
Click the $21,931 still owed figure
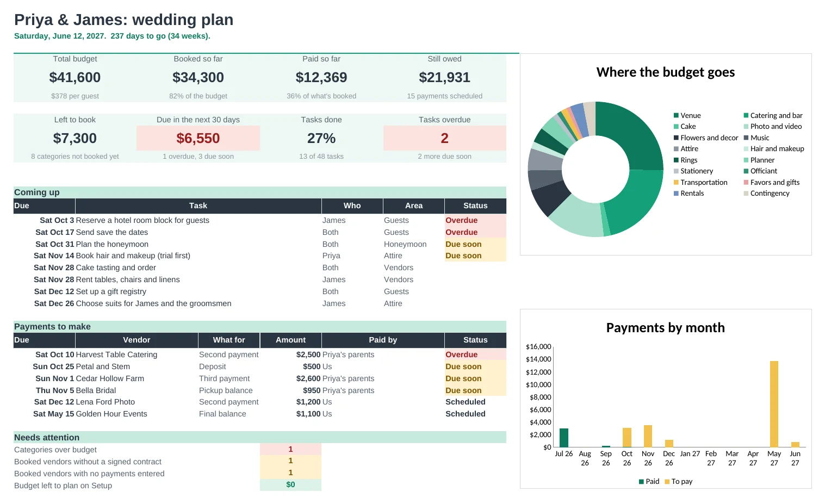444,78
